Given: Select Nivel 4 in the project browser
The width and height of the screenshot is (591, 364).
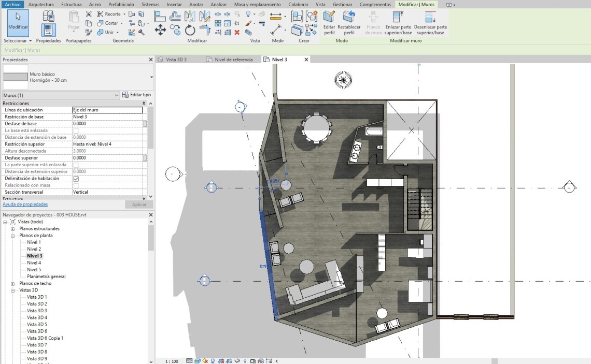Looking at the screenshot, I should 34,263.
